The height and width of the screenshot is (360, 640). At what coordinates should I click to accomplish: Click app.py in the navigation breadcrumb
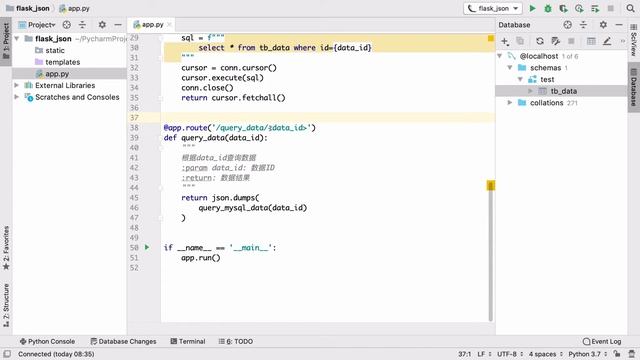[74, 8]
